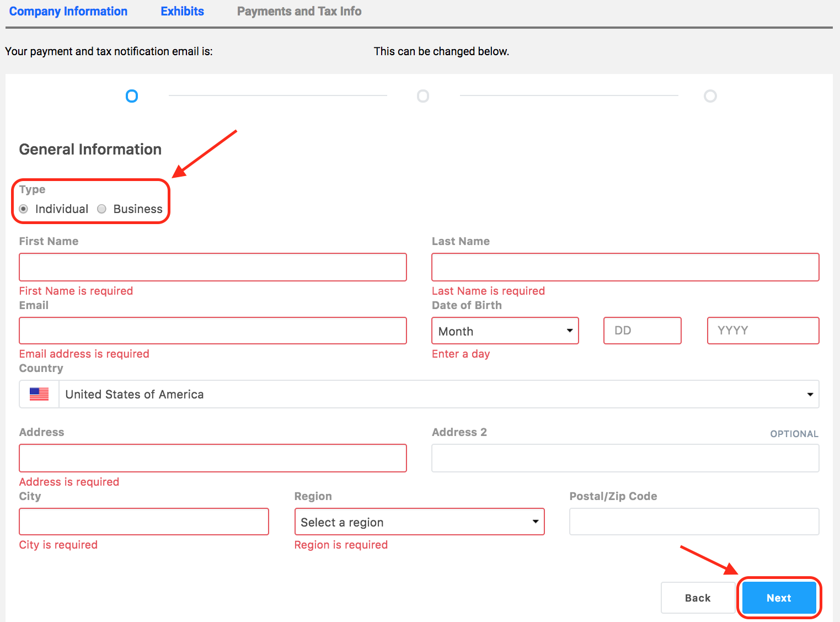840x622 pixels.
Task: Click the Postal/Zip Code field
Action: [x=694, y=522]
